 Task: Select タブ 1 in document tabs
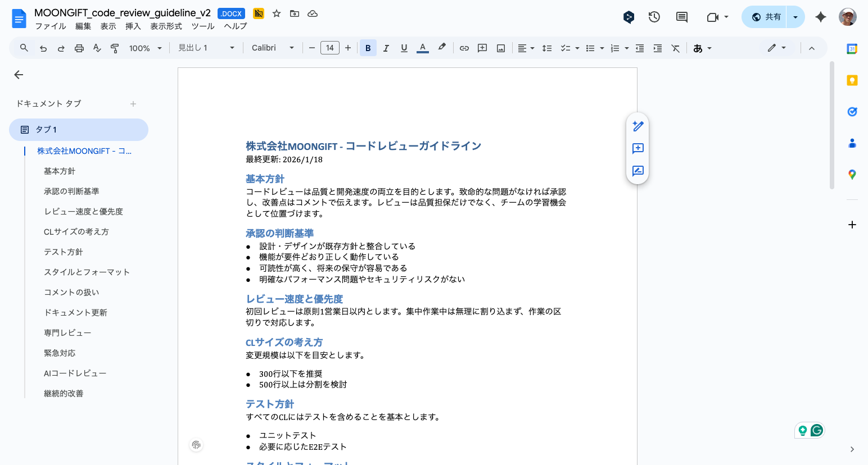click(79, 130)
